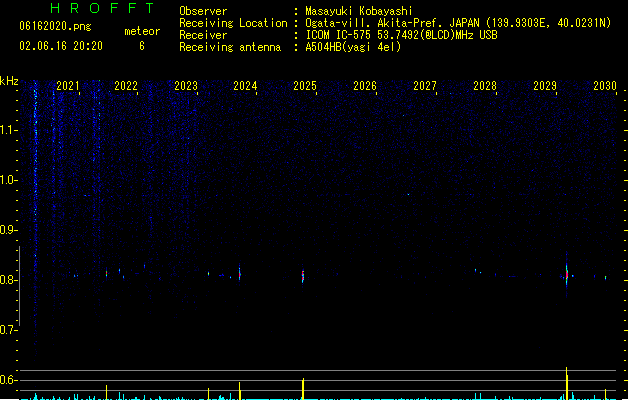
Task: Click the meteor echo at 2025
Action: (303, 276)
